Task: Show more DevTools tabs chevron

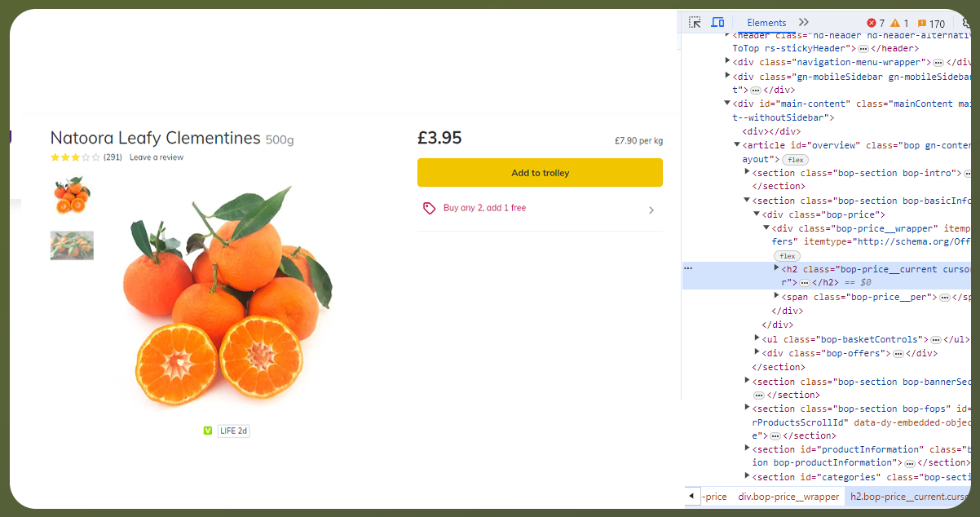Action: pyautogui.click(x=804, y=23)
